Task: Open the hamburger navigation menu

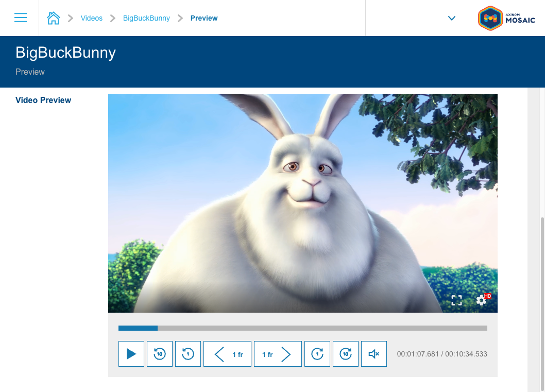Action: [21, 18]
